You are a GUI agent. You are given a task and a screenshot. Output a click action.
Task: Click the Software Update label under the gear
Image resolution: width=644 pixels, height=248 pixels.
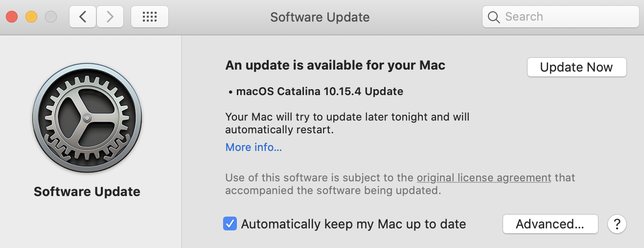click(87, 191)
